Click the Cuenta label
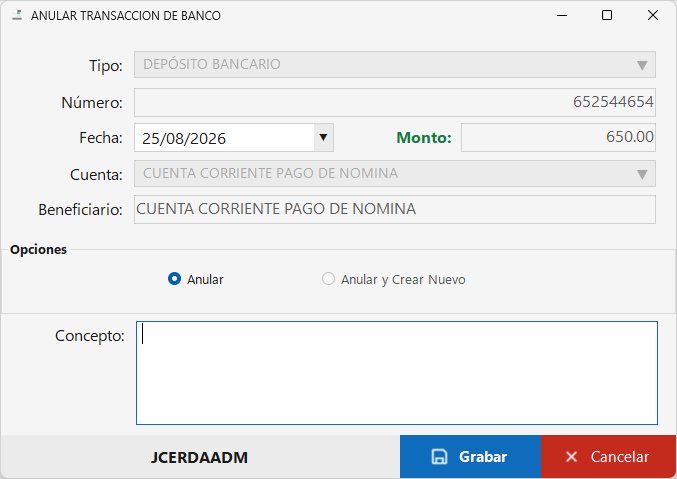This screenshot has height=479, width=677. tap(96, 174)
